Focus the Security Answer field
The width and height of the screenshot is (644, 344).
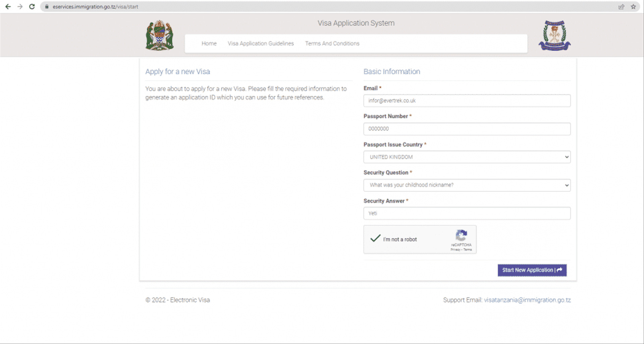(x=467, y=213)
